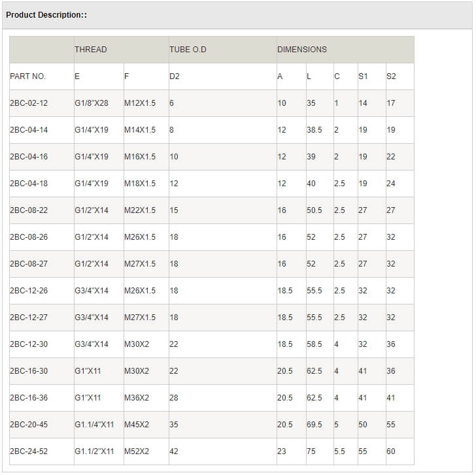Click the G1/8"X28 thread cell
The image size is (476, 475).
click(x=92, y=103)
